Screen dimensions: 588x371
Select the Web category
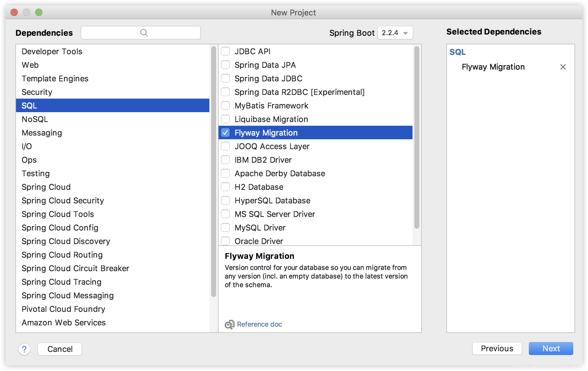[x=30, y=65]
